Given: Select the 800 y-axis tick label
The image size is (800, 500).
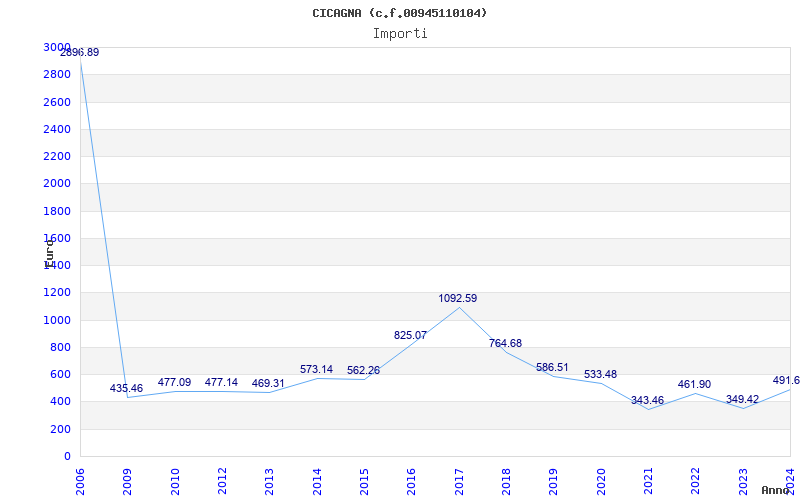Looking at the screenshot, I should point(61,347).
